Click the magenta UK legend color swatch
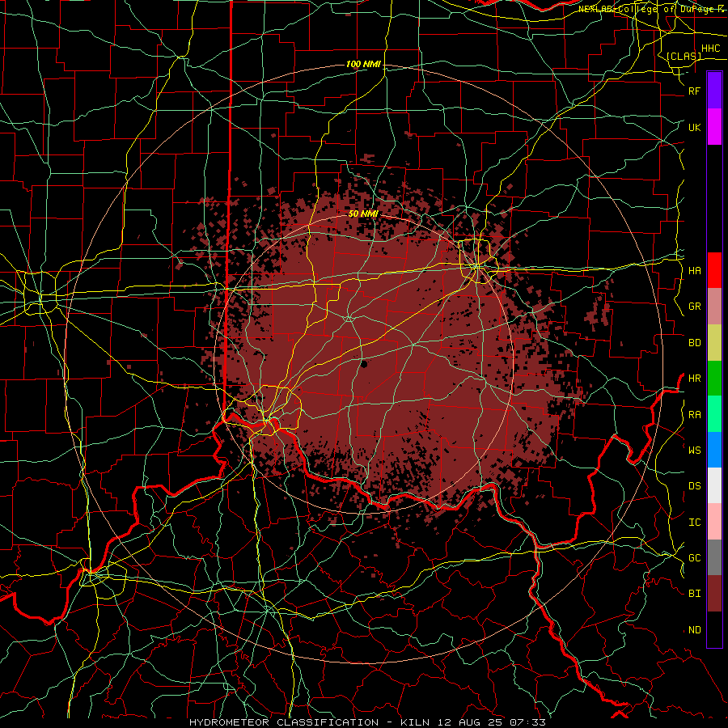 (714, 127)
